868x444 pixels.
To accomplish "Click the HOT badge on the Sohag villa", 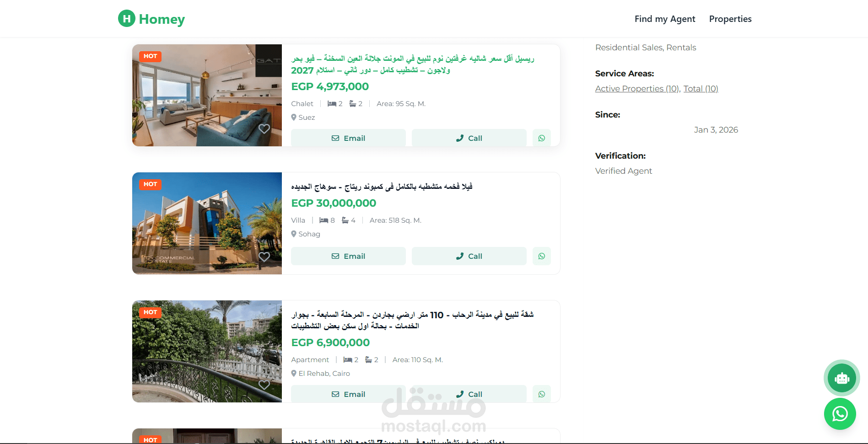I will tap(150, 184).
